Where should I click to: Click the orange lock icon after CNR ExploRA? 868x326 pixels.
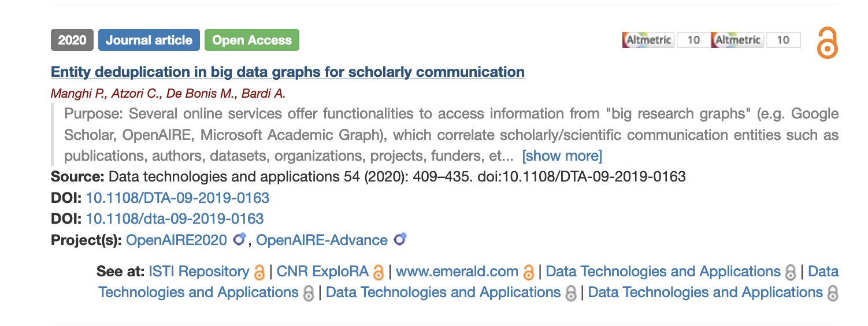click(x=379, y=272)
